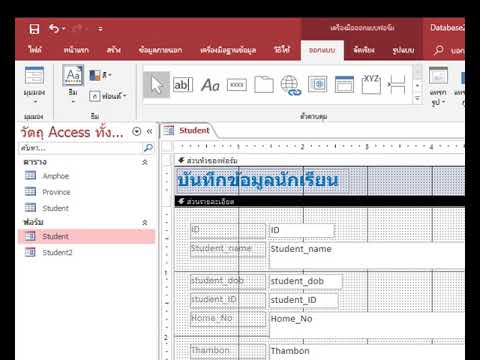Select the Student form in navigation pane
Viewport: 480px width, 360px height.
pyautogui.click(x=87, y=236)
